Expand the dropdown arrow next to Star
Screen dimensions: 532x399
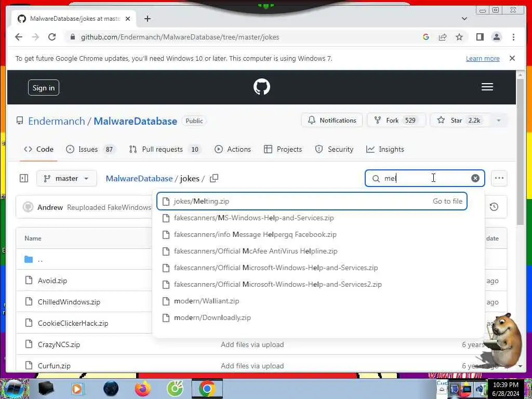(x=498, y=121)
